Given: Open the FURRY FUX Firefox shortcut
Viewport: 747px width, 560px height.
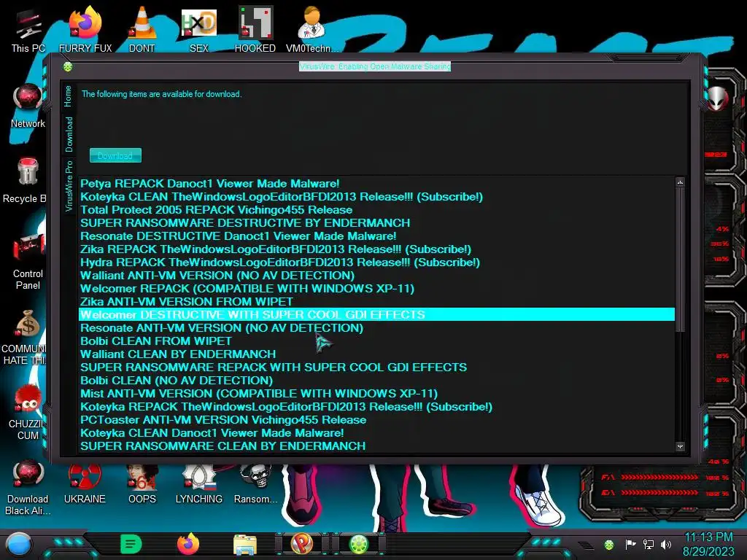Looking at the screenshot, I should (x=85, y=30).
